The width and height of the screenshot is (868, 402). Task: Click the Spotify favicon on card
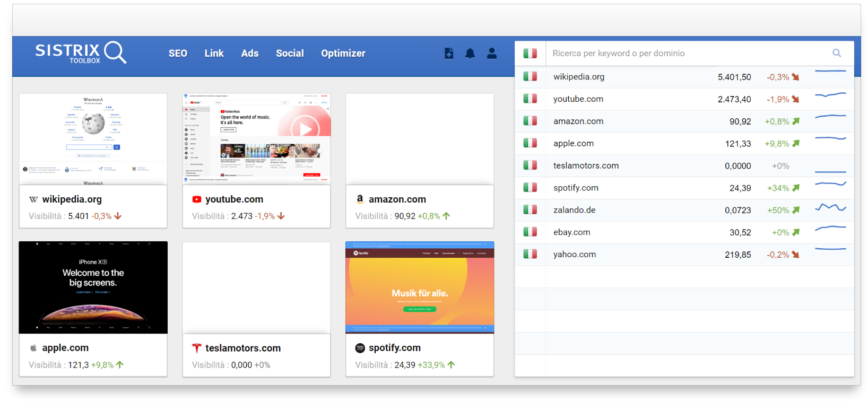coord(360,348)
